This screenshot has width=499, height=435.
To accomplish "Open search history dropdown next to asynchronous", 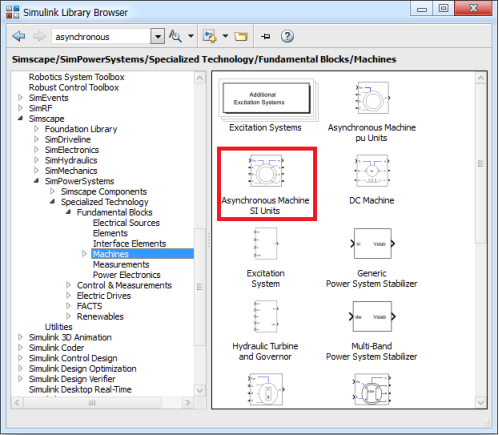I will [158, 36].
